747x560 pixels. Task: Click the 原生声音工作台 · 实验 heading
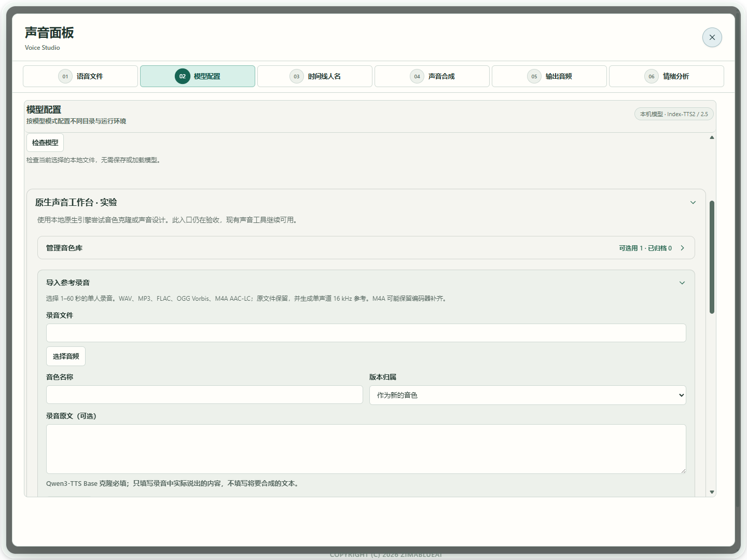point(76,202)
